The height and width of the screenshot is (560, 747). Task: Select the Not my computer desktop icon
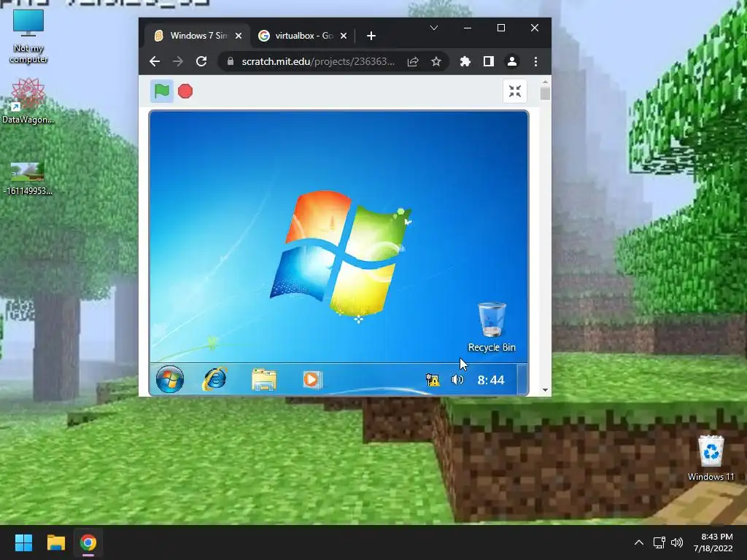pos(28,37)
